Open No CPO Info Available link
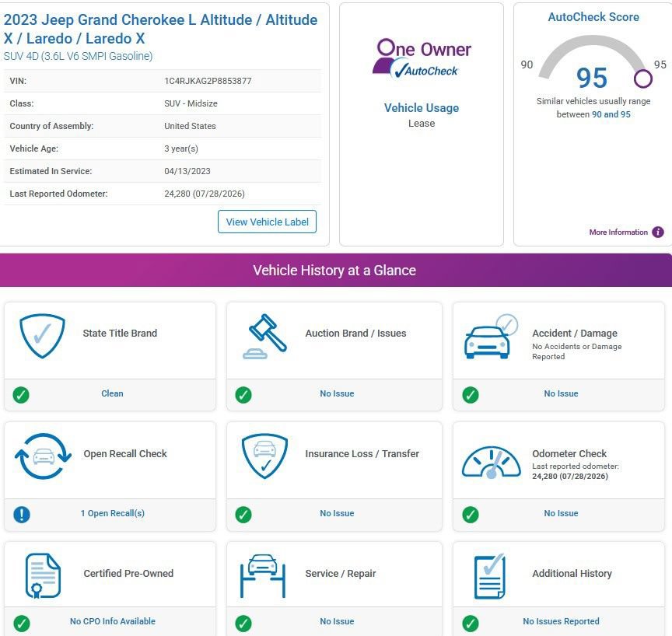Image resolution: width=672 pixels, height=636 pixels. coord(113,621)
